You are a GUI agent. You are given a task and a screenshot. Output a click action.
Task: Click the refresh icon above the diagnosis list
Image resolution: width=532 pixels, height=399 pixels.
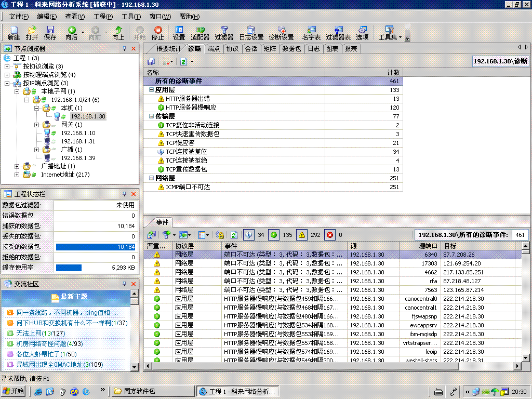coord(183,61)
